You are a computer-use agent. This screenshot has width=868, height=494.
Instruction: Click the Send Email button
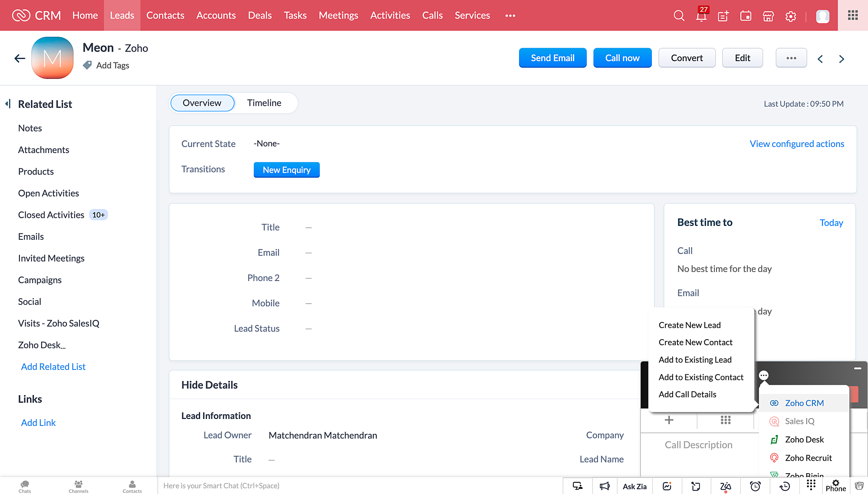552,58
